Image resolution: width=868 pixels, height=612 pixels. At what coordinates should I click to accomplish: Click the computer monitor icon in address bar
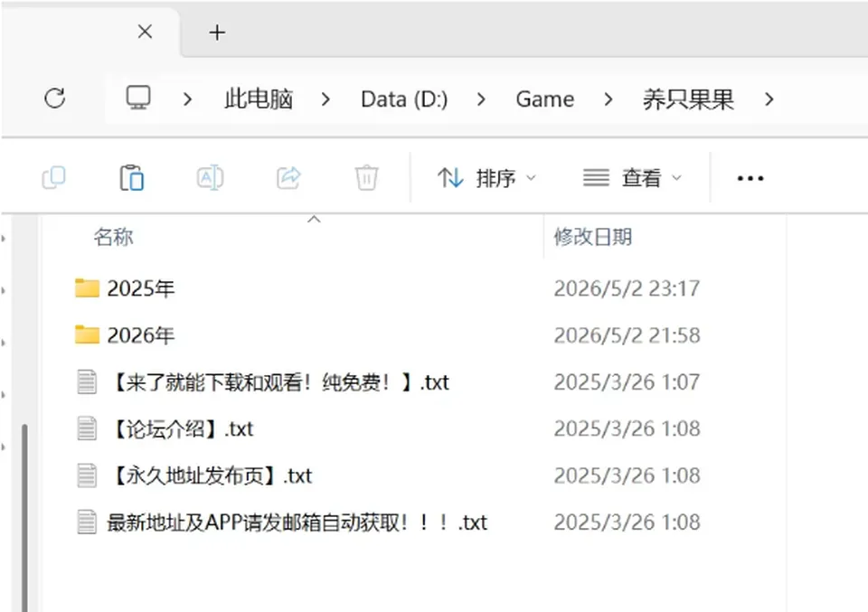[x=137, y=98]
